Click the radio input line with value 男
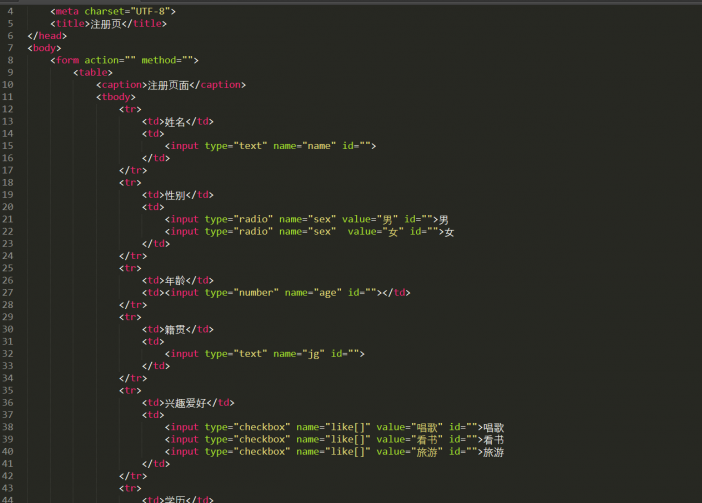 [307, 219]
